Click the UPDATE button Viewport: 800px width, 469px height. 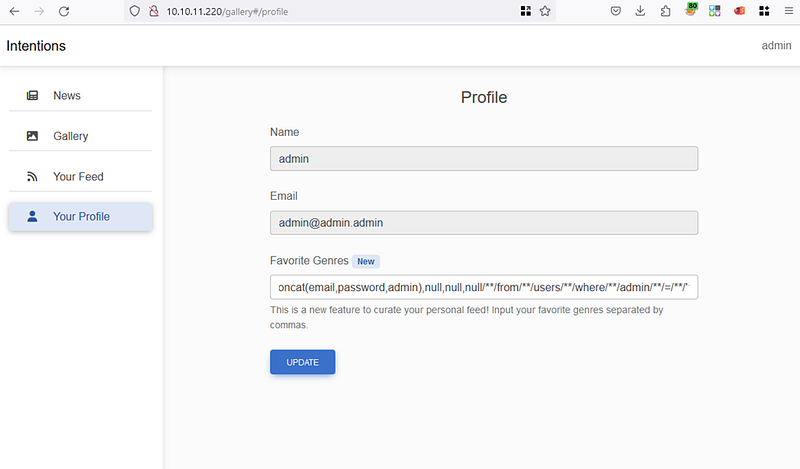tap(303, 362)
